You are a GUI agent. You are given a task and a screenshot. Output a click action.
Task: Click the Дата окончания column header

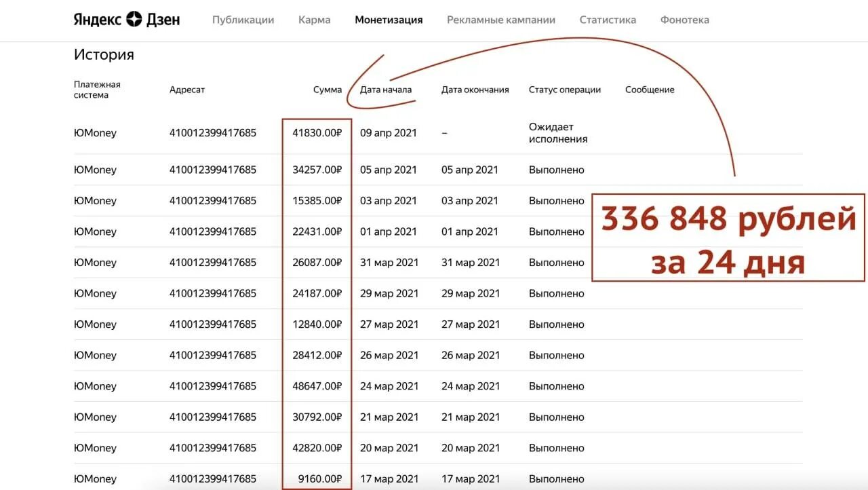coord(475,90)
